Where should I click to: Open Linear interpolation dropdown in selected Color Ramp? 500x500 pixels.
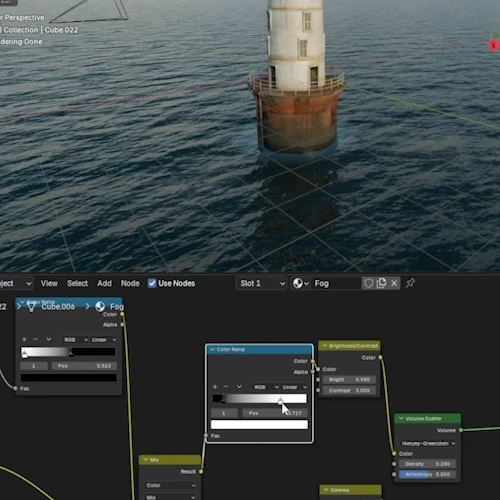tap(294, 387)
